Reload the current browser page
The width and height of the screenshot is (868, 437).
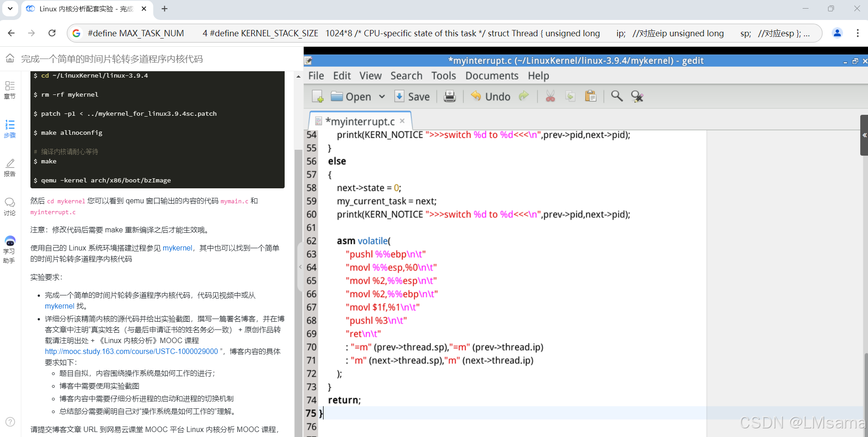click(52, 33)
